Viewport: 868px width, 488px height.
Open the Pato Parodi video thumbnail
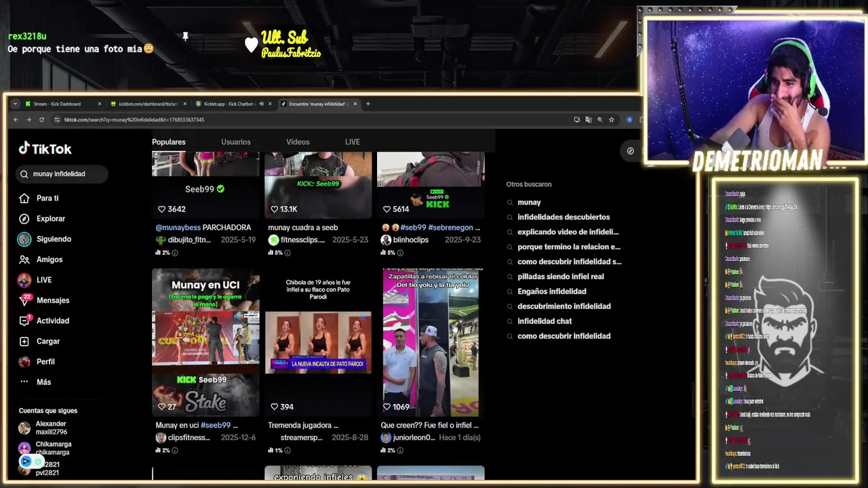coord(318,342)
